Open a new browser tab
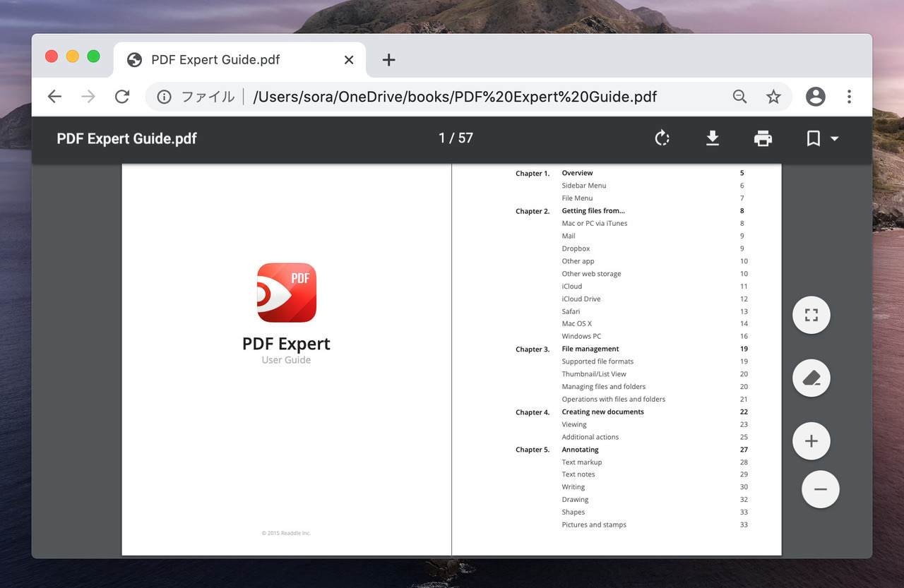Screen dimensions: 904x588 coord(388,60)
